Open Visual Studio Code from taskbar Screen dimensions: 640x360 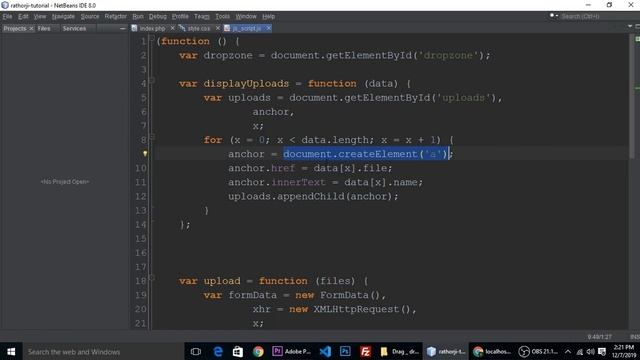click(325, 351)
